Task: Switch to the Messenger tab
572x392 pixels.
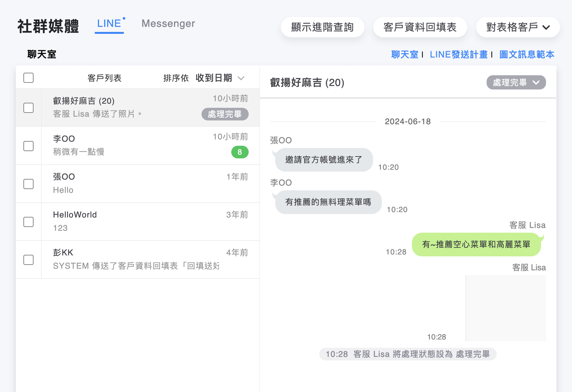Action: click(x=168, y=24)
